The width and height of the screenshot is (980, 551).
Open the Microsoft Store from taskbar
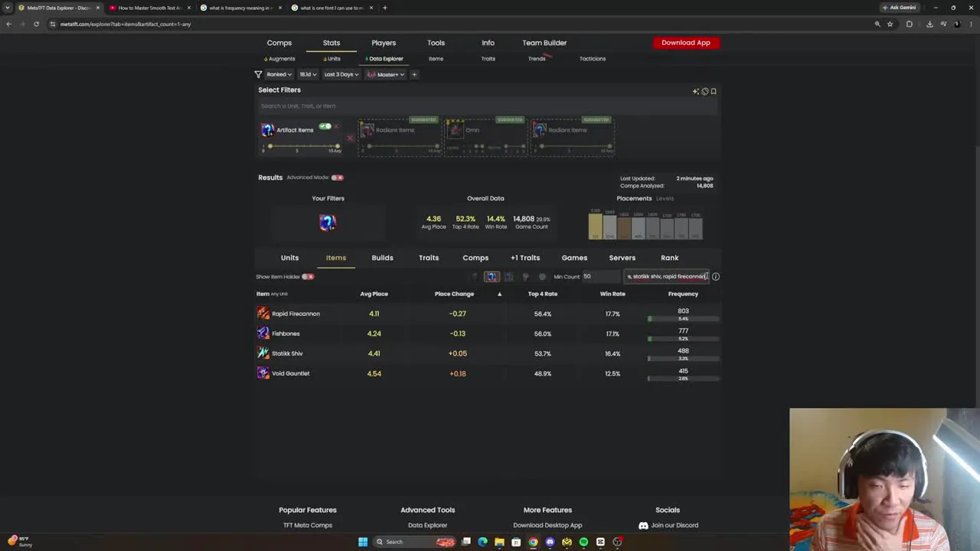(516, 542)
